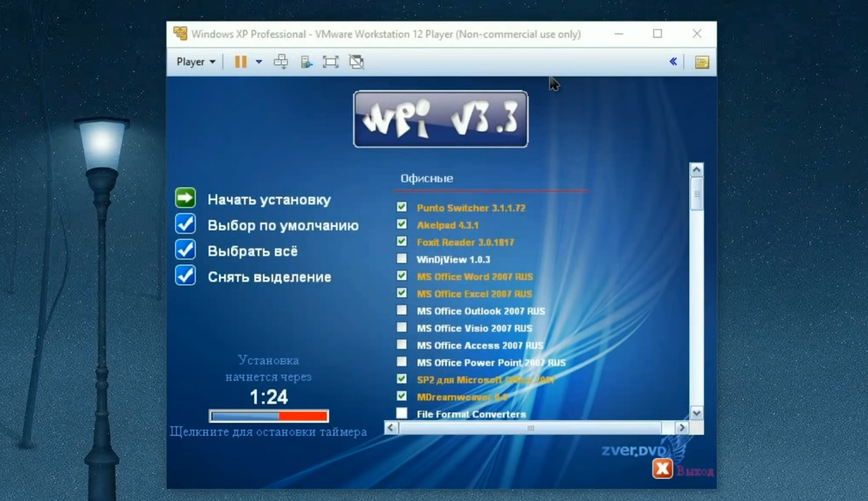This screenshot has width=868, height=501.
Task: Click the removable devices toolbar icon
Action: coord(307,62)
